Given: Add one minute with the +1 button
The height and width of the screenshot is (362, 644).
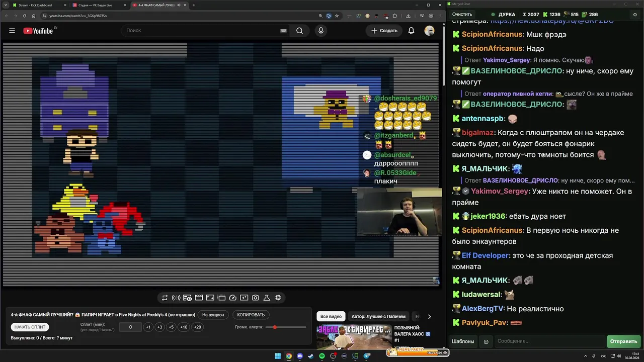Looking at the screenshot, I should click(x=148, y=327).
